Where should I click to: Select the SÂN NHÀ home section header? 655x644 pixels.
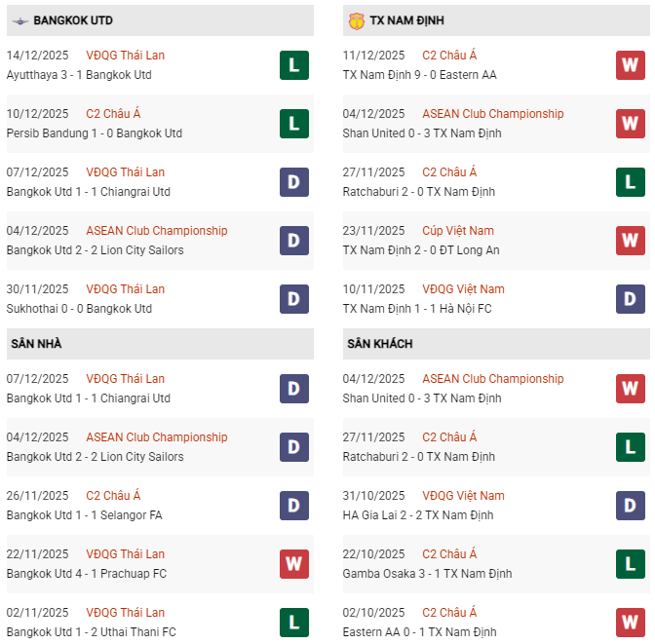36,344
